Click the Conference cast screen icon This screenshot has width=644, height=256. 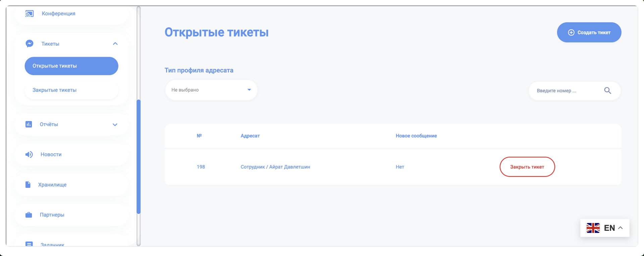30,14
